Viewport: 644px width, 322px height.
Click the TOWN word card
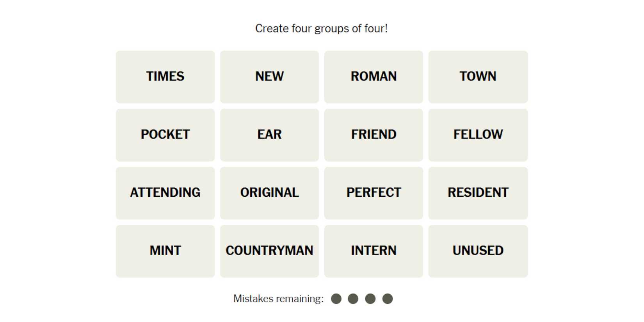point(478,76)
